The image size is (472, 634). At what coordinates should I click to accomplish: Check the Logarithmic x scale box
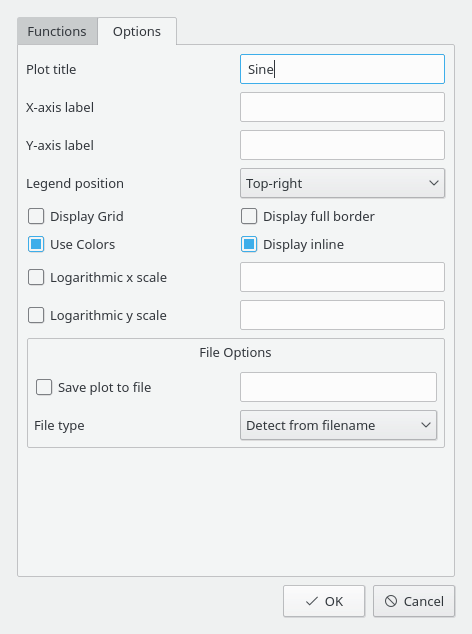36,277
